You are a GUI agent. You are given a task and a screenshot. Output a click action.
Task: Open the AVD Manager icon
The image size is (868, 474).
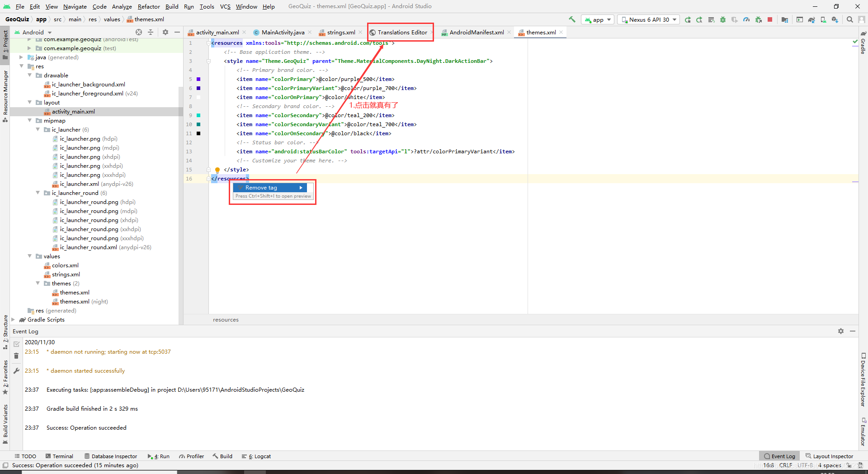(x=823, y=19)
